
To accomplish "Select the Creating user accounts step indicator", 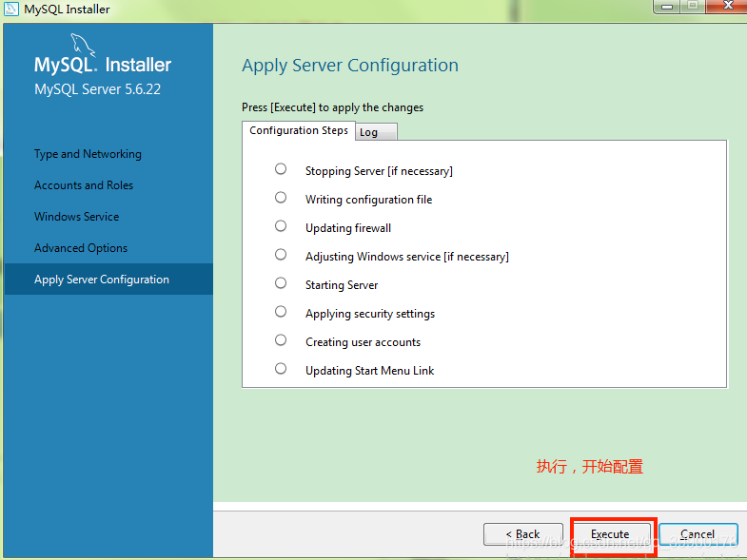I will [281, 340].
